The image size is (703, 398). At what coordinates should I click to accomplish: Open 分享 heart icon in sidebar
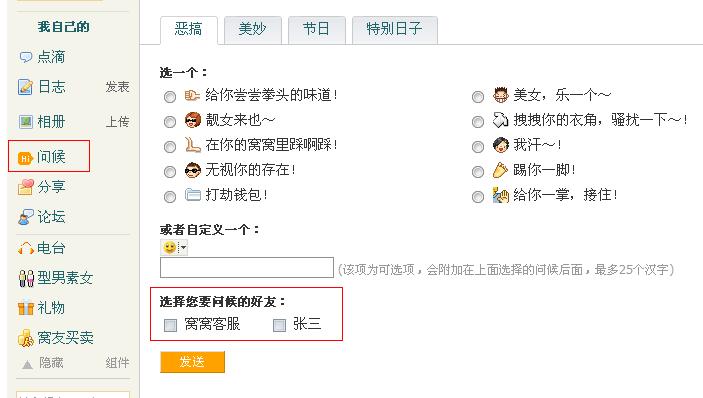(26, 187)
